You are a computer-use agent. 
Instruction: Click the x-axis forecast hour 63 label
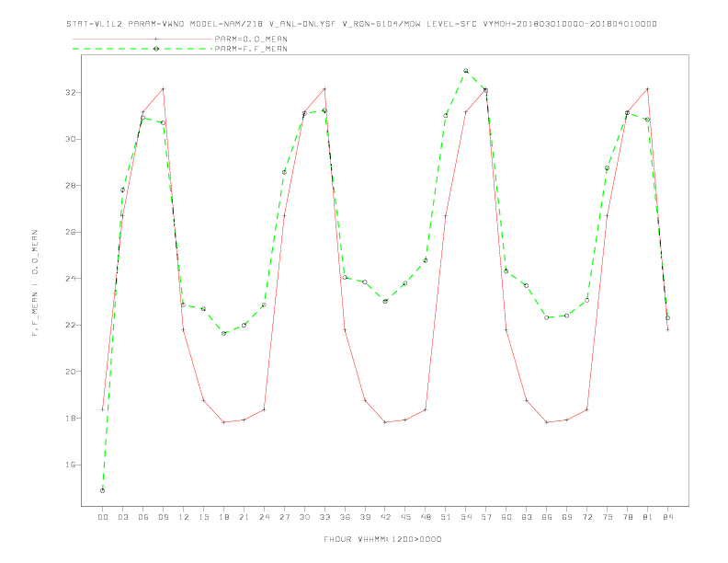point(527,517)
